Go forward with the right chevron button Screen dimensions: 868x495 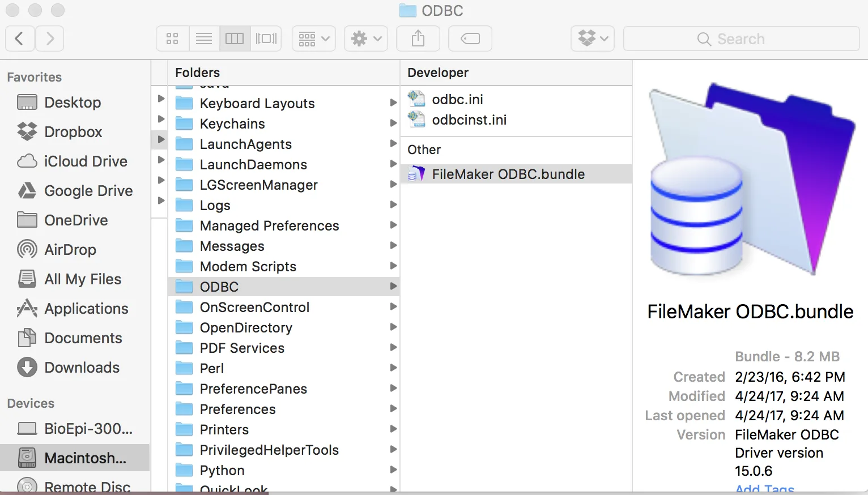pos(50,39)
